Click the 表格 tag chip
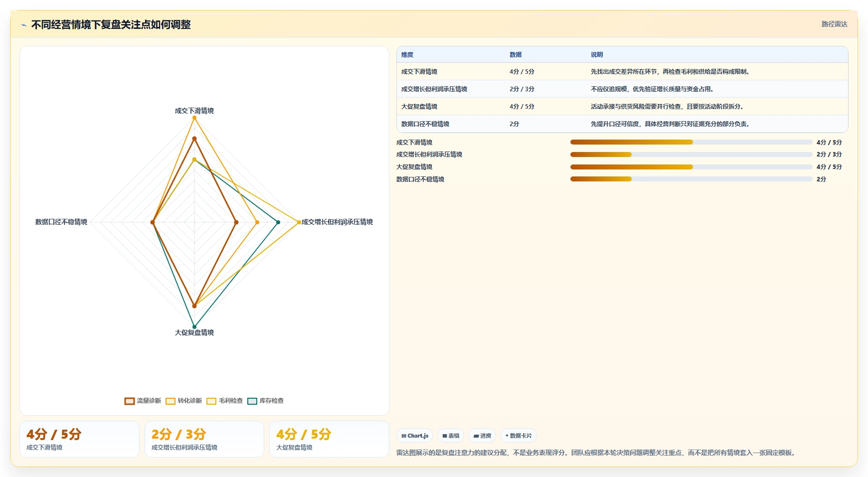The image size is (868, 477). click(451, 436)
